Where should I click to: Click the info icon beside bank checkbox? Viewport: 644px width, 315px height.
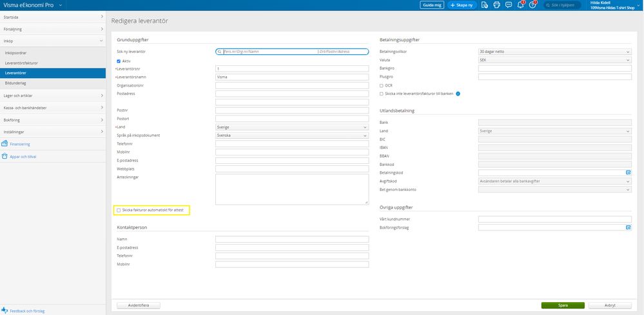(x=458, y=94)
